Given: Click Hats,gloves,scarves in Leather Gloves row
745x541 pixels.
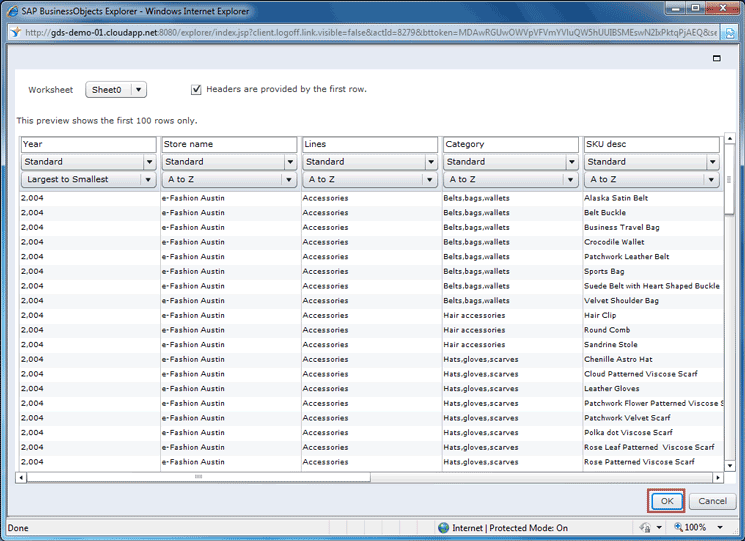Looking at the screenshot, I should pos(481,389).
